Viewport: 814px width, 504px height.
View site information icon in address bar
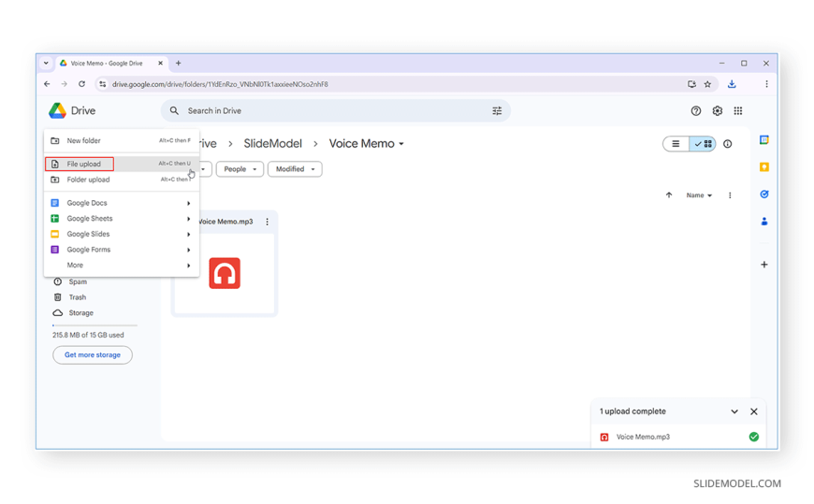(x=102, y=84)
